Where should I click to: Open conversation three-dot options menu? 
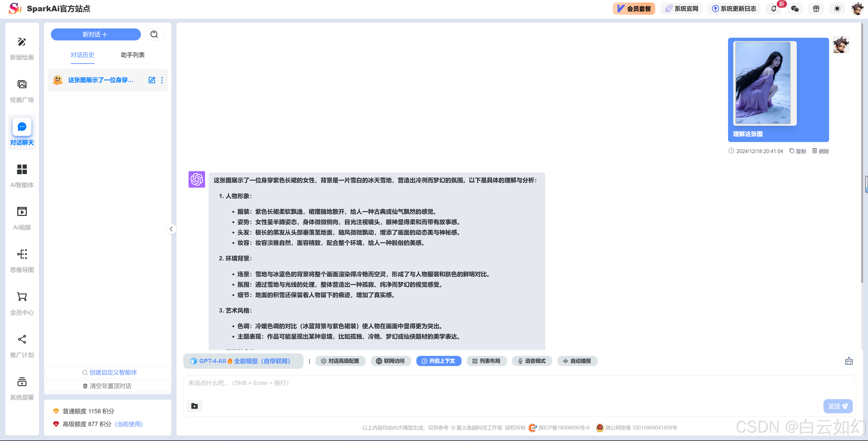(162, 80)
